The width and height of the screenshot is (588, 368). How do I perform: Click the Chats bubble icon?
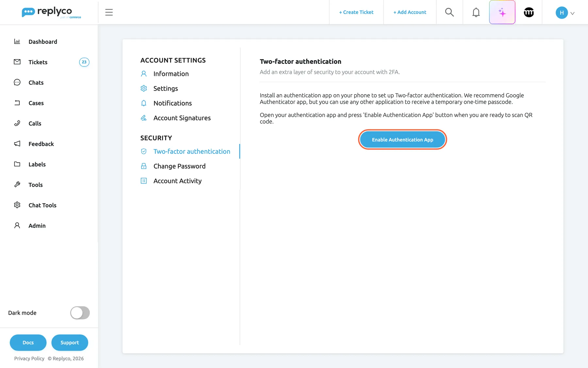point(17,82)
